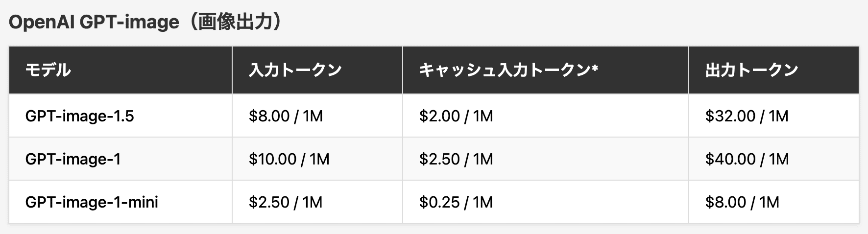Click the $8.00 / 1M input price for GPT-image-1.5
This screenshot has width=868, height=234.
tap(286, 116)
